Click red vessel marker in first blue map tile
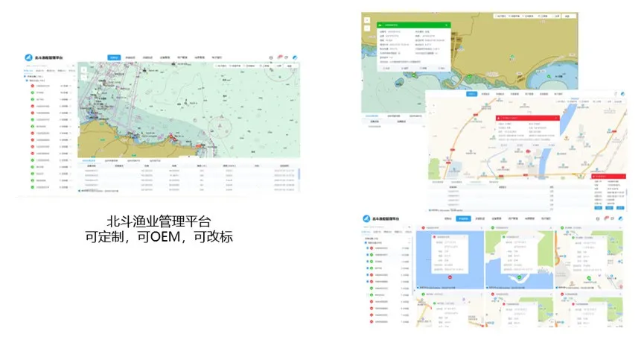The image size is (644, 337). click(x=450, y=276)
